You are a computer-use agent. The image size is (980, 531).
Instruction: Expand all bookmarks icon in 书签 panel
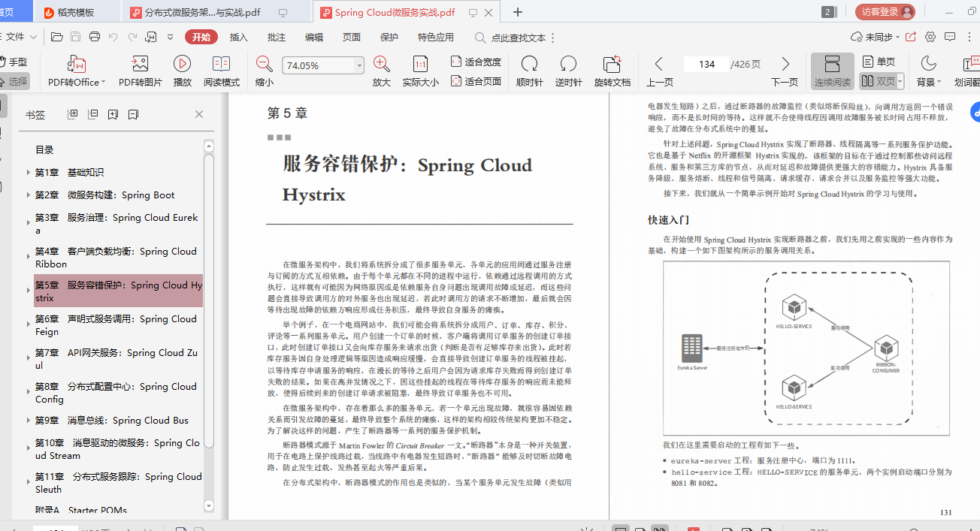(73, 114)
